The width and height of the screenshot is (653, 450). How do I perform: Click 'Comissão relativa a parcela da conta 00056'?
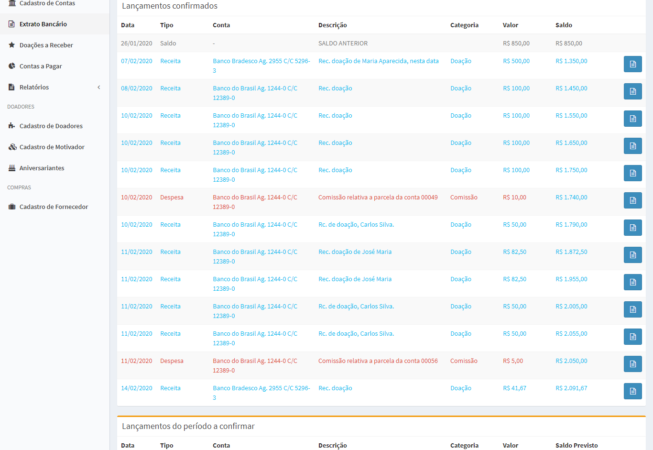(377, 360)
